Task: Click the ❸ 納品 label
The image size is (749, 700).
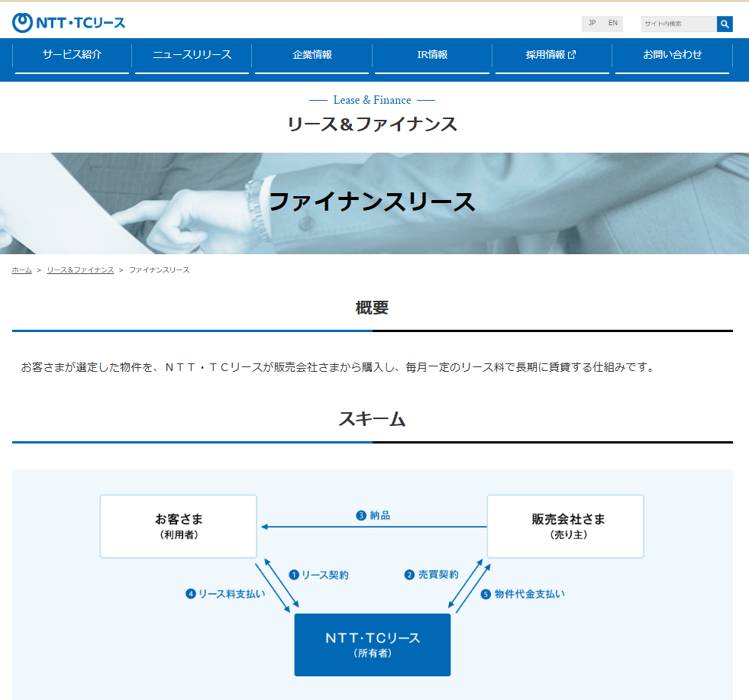Action: tap(373, 516)
